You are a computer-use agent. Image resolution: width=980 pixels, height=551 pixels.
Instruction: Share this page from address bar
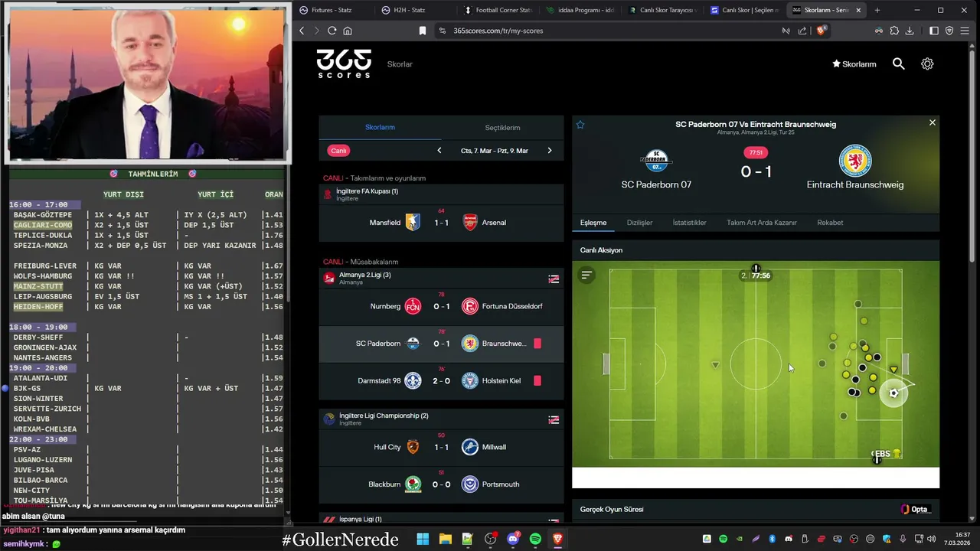click(802, 31)
